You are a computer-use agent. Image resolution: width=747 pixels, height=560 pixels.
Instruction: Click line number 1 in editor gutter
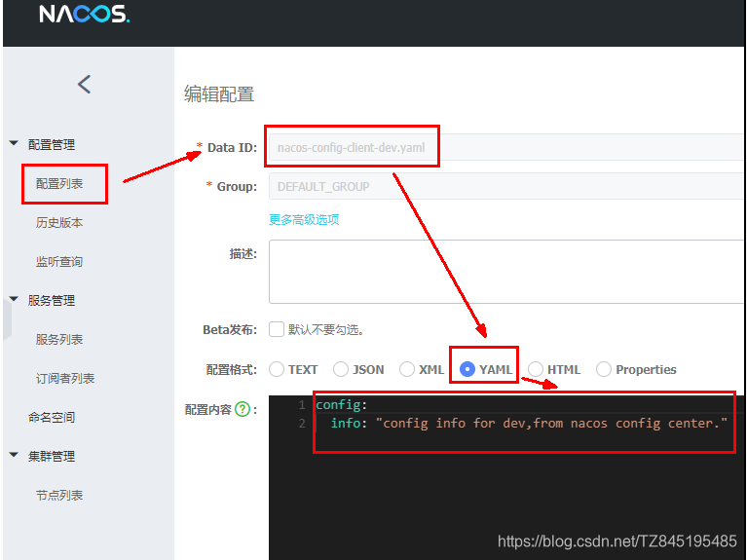(302, 404)
